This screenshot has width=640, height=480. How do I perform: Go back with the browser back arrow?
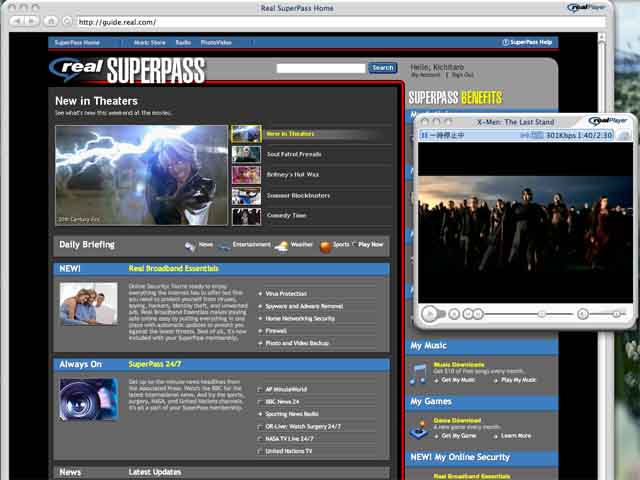point(18,21)
